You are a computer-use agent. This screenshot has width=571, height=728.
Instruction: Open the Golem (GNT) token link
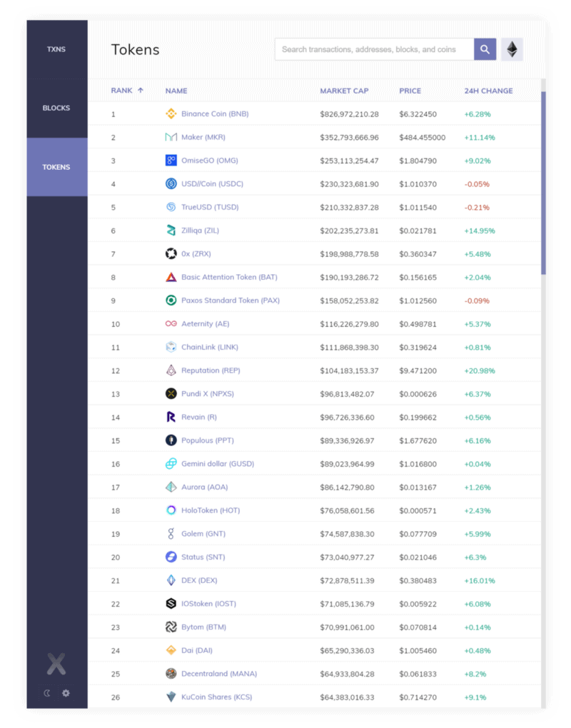(203, 533)
